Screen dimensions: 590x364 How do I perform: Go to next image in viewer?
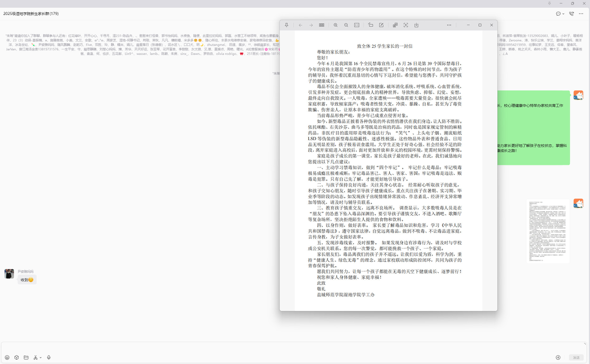coord(311,25)
